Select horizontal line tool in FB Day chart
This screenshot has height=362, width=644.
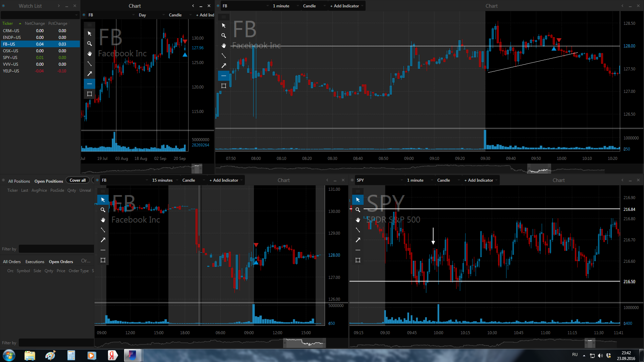(90, 84)
